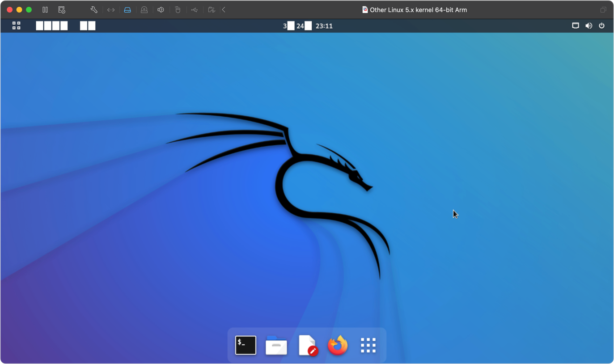Click the window mode icon in title bar

point(603,10)
